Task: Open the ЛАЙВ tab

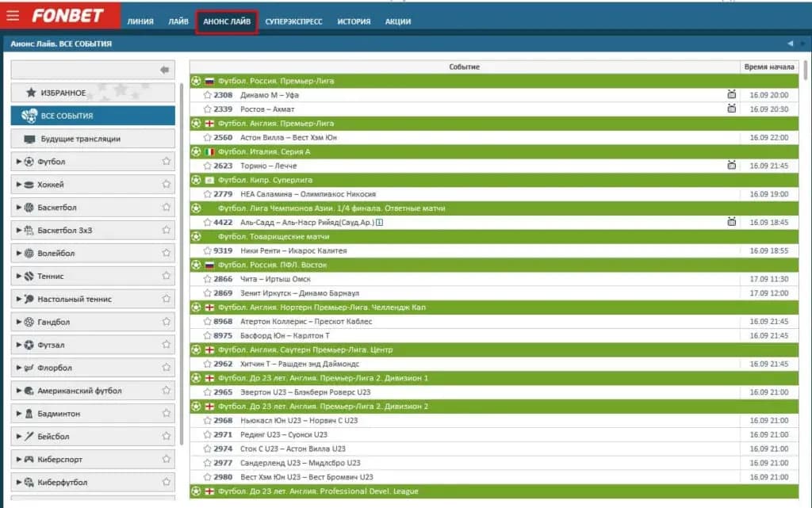Action: 178,21
